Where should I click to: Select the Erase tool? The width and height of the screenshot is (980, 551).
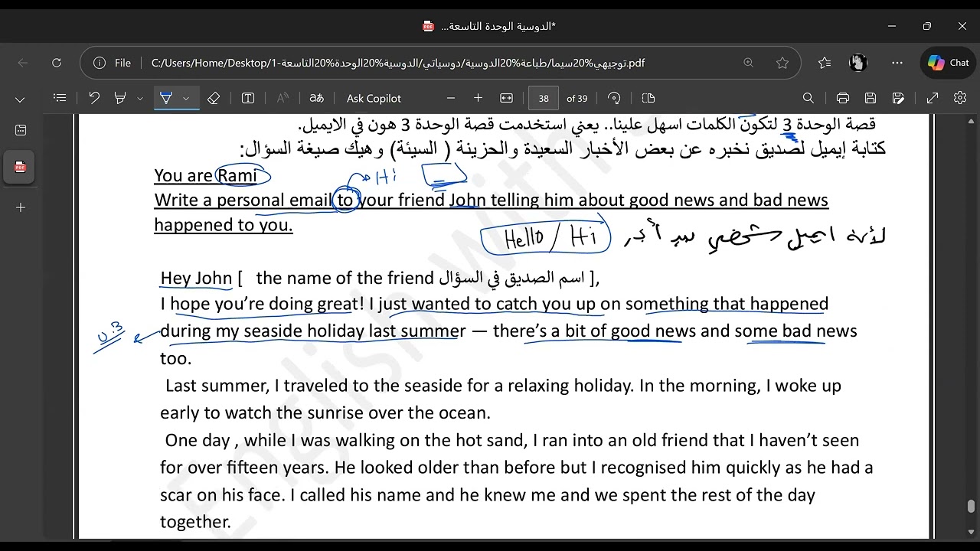[214, 98]
